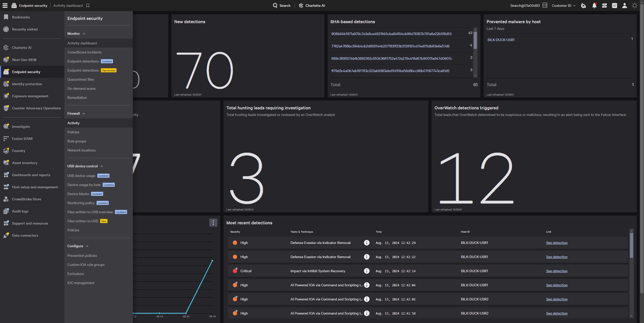Click the Bookmarks sidebar icon

pyautogui.click(x=6, y=17)
